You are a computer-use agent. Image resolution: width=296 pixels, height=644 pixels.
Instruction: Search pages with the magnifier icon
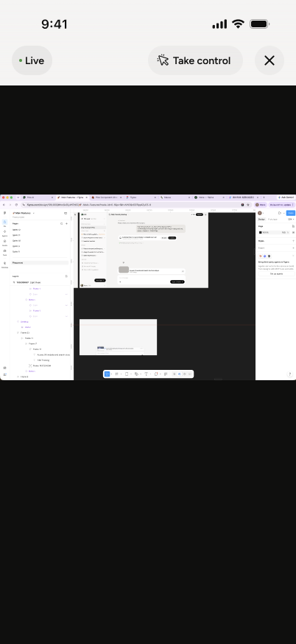pyautogui.click(x=62, y=223)
